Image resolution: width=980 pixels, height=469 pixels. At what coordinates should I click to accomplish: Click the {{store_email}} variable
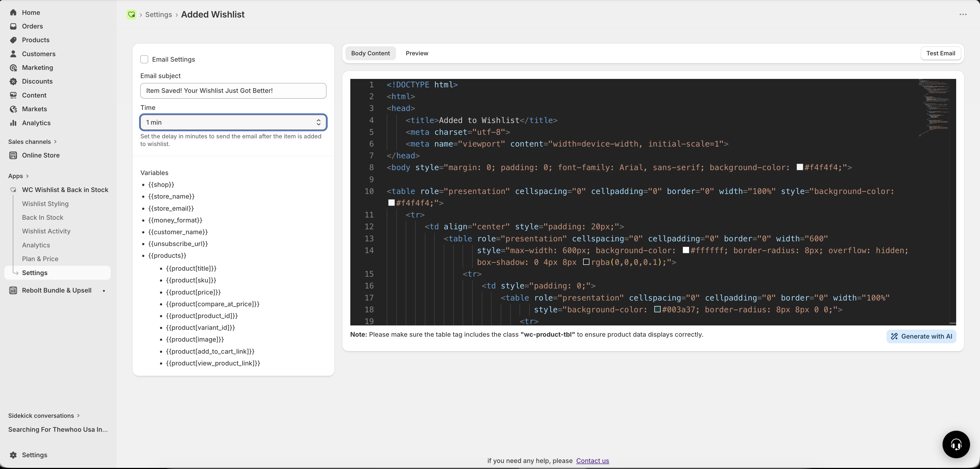coord(171,208)
